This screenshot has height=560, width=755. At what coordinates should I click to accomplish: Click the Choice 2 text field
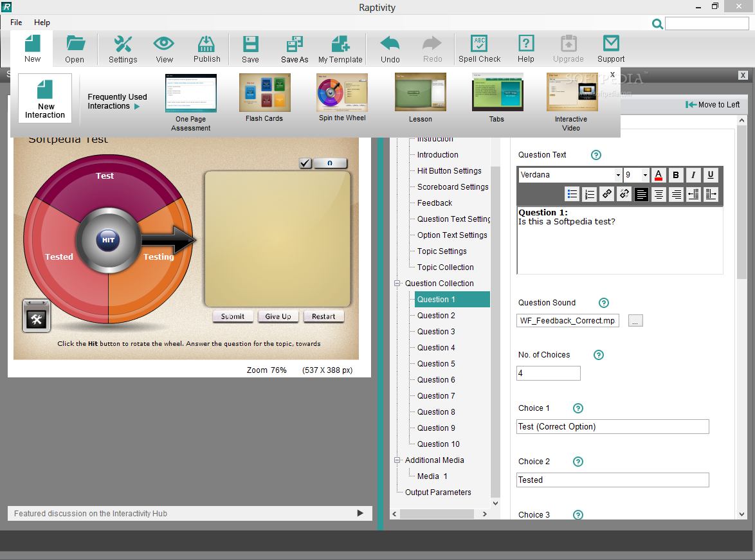(x=612, y=480)
